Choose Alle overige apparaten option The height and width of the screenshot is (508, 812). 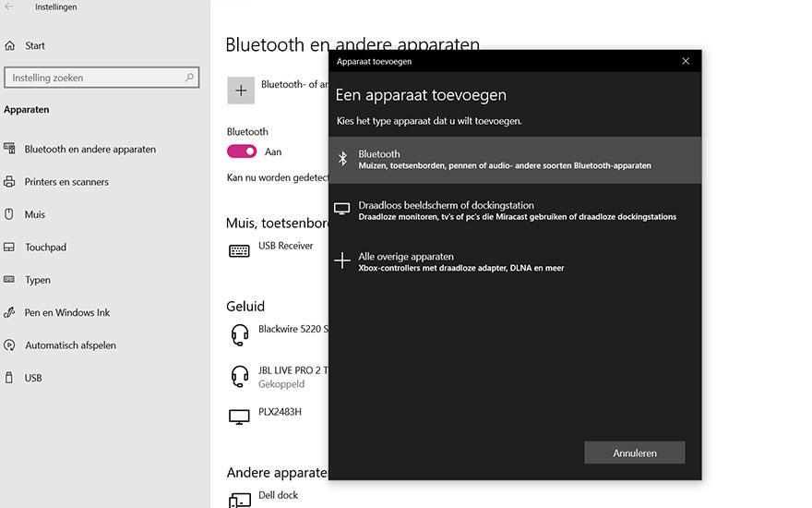[515, 261]
